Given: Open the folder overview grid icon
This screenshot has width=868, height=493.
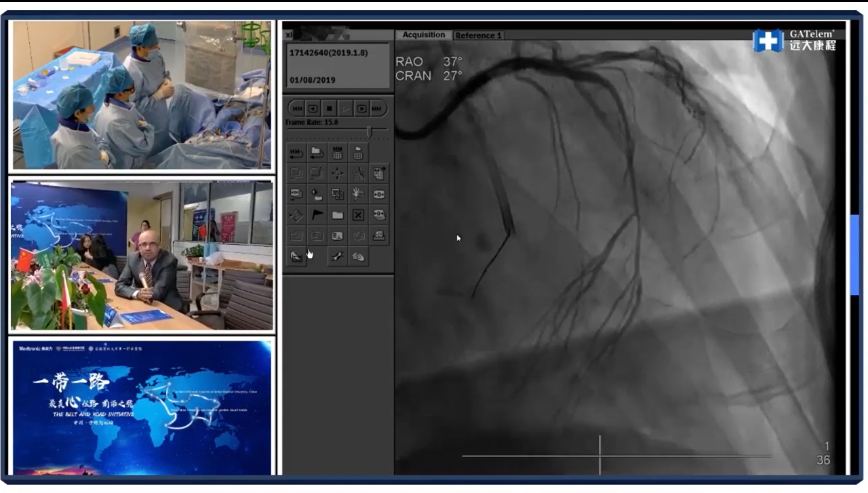Looking at the screenshot, I should point(358,153).
